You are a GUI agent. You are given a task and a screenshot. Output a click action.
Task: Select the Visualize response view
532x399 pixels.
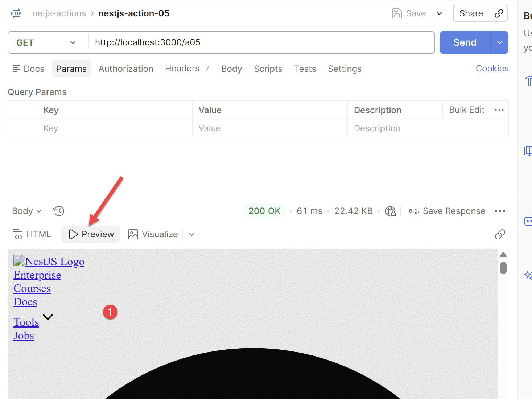tap(153, 234)
